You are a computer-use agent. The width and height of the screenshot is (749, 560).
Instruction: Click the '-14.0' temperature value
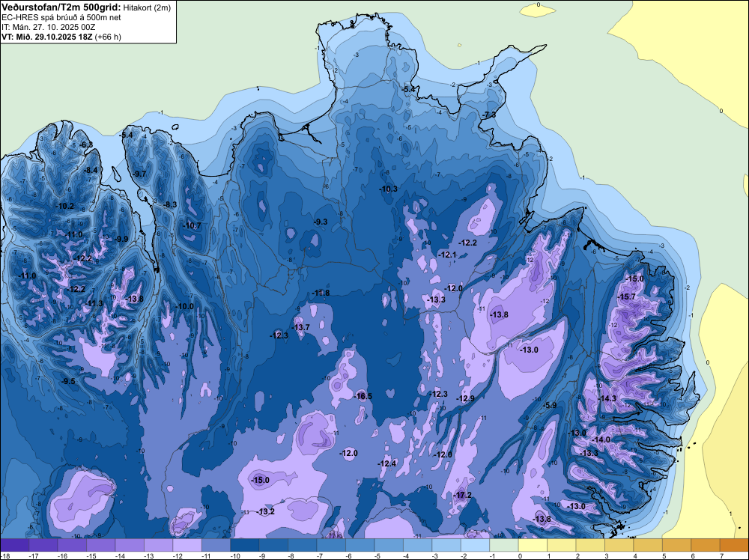(601, 439)
